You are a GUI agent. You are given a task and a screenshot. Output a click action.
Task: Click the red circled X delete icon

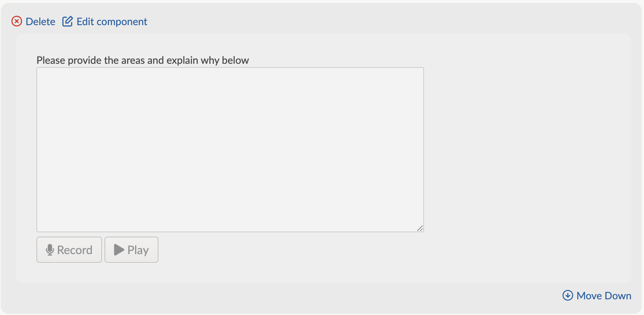pyautogui.click(x=16, y=22)
